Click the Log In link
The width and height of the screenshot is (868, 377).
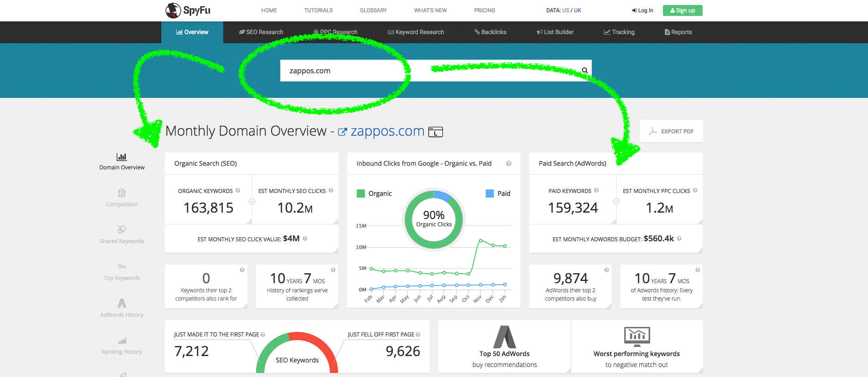point(642,10)
